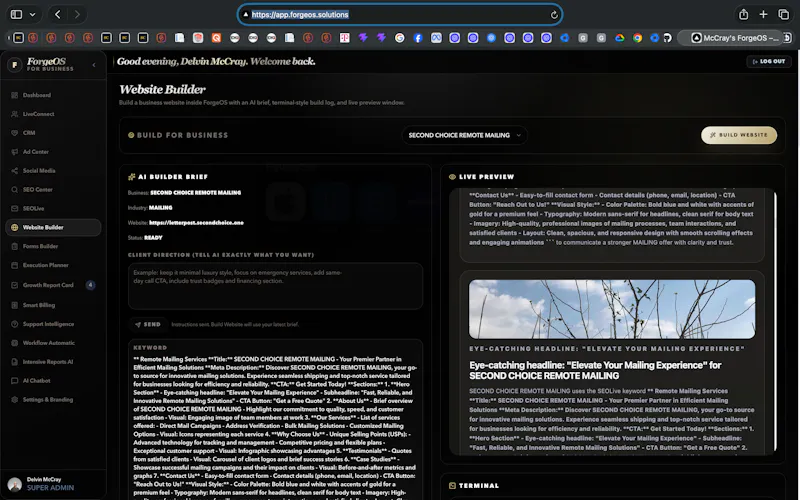
Task: Click the ForgeOS for Business logo
Action: (42, 64)
